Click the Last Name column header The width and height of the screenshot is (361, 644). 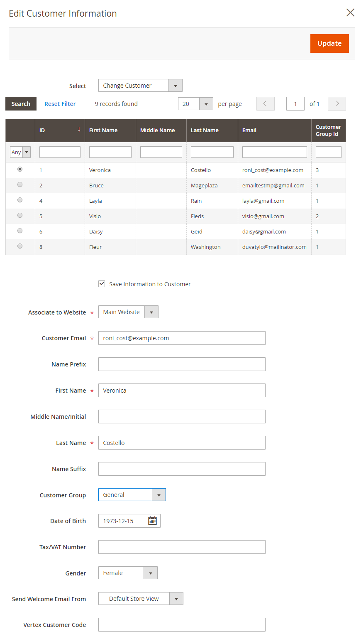pos(212,130)
